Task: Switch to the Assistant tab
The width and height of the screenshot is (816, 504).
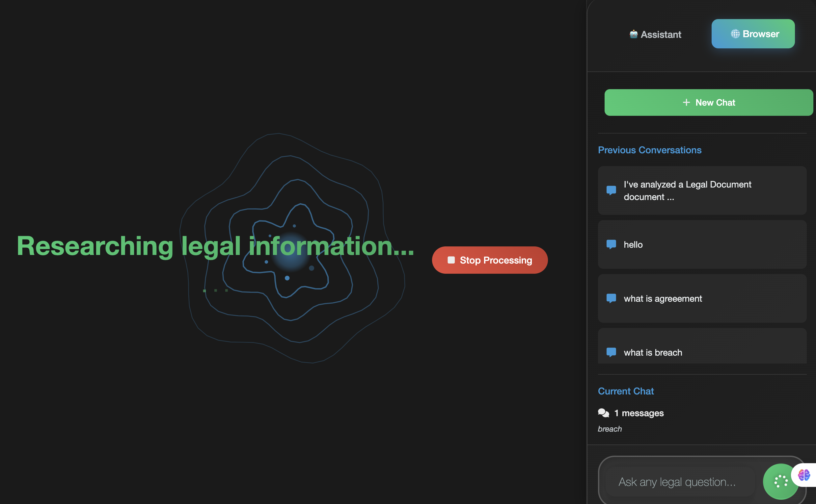Action: pos(655,34)
